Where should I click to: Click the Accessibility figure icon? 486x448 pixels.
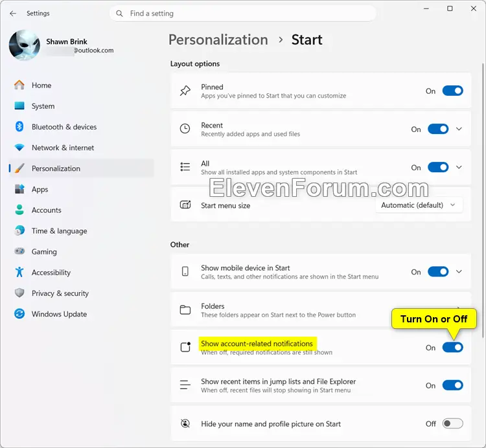click(x=19, y=272)
